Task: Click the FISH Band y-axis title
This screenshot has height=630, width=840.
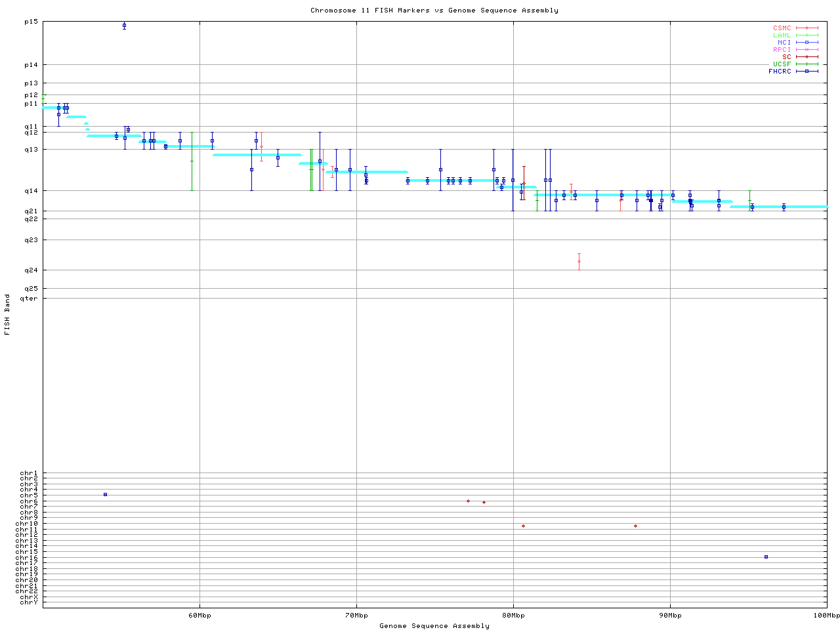Action: (7, 314)
